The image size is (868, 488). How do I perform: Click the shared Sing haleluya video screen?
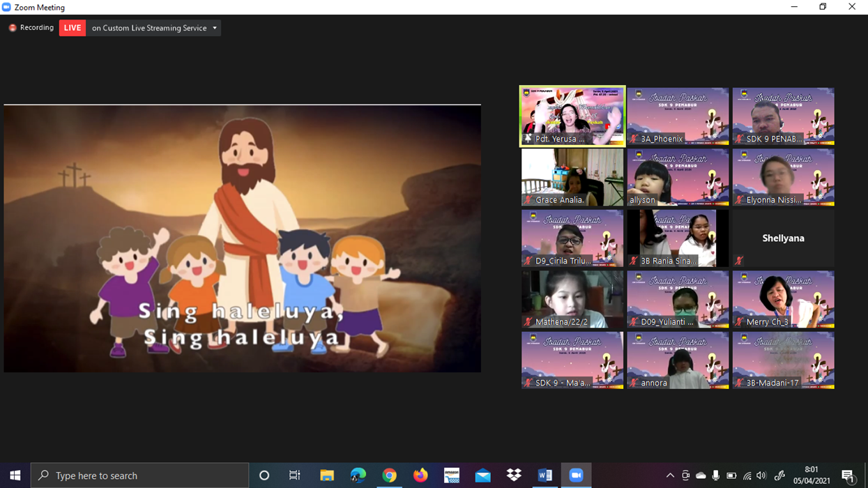click(x=242, y=238)
